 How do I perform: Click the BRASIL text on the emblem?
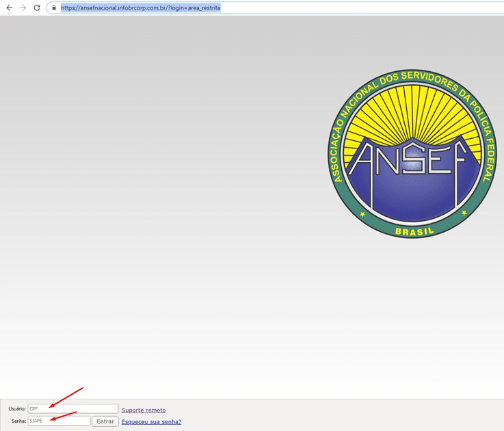pyautogui.click(x=413, y=231)
